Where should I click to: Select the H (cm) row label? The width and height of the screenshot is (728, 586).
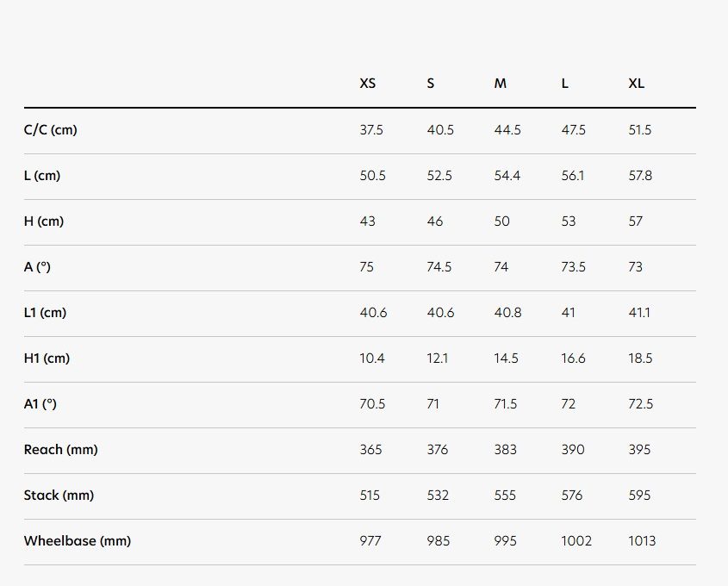44,221
